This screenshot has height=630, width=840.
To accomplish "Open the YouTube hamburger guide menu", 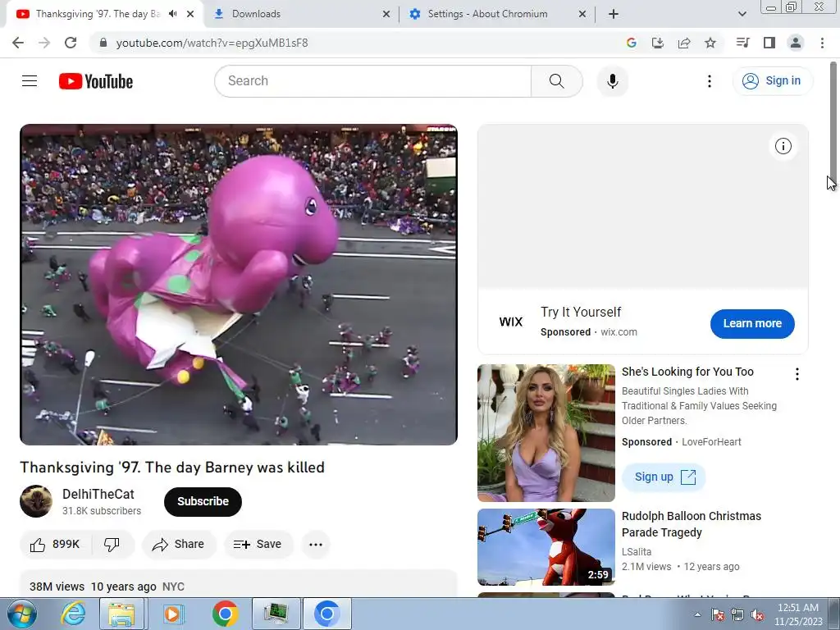I will (x=30, y=81).
